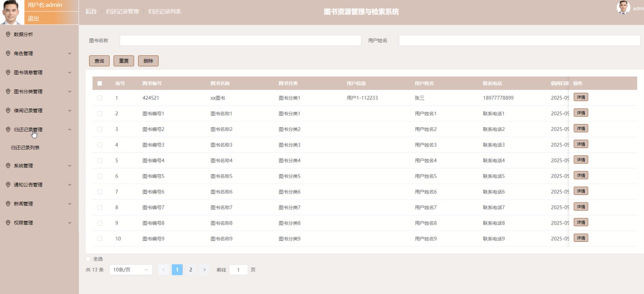Expand the 角色管理 menu chevron
This screenshot has width=644, height=294.
pyautogui.click(x=70, y=54)
